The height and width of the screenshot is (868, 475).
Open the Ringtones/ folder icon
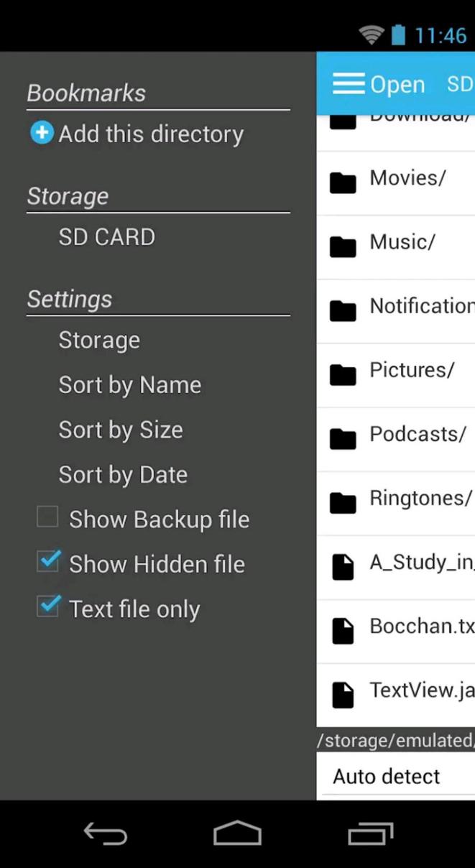[x=343, y=502]
